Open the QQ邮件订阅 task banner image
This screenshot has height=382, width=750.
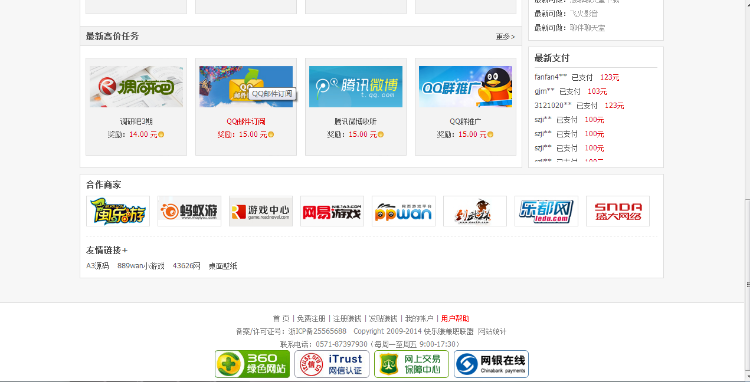[246, 87]
